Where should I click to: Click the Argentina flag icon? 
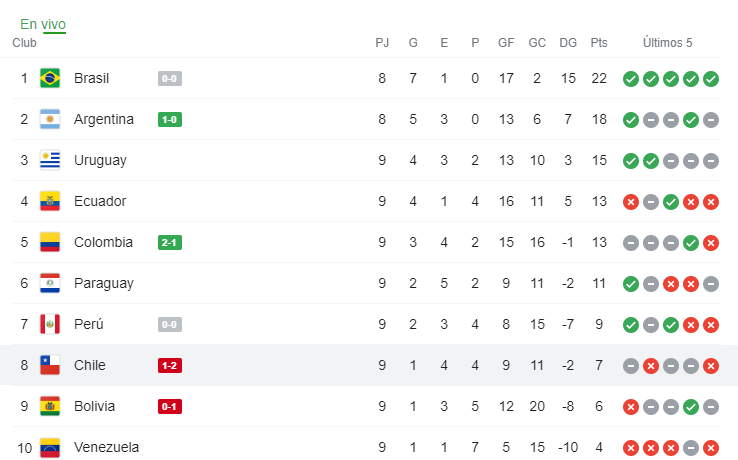click(50, 119)
